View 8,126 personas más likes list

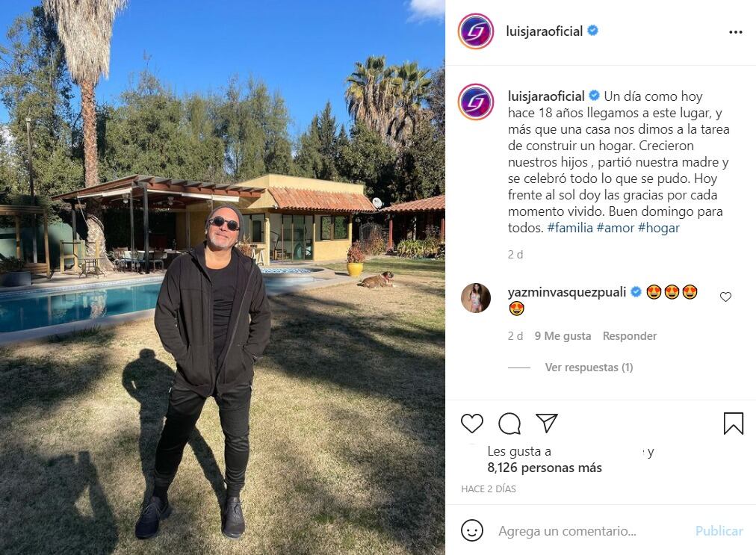click(x=545, y=468)
